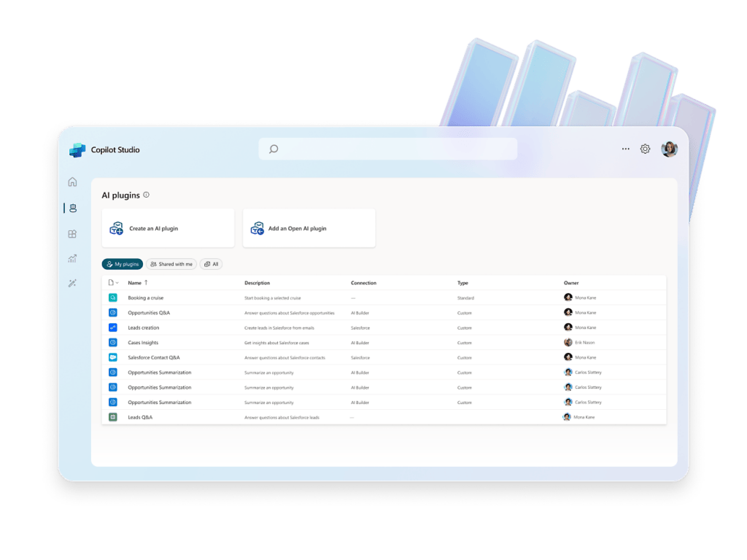Click the Leads creation plugin icon
The height and width of the screenshot is (560, 747).
[113, 327]
